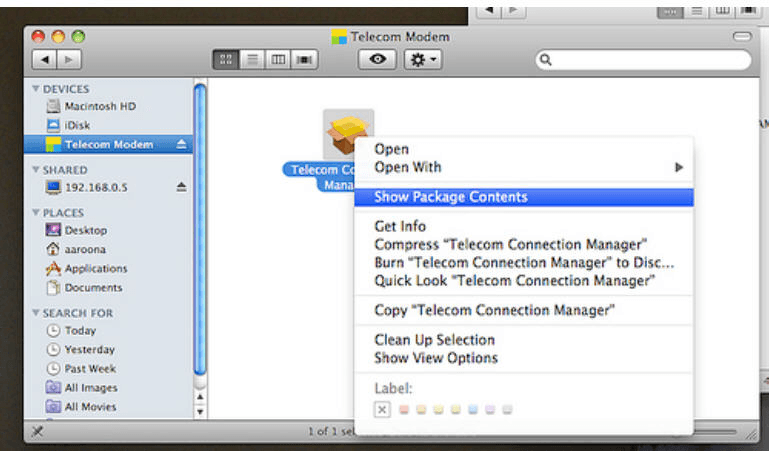The width and height of the screenshot is (769, 451).
Task: Switch to icon view mode
Action: coord(228,60)
